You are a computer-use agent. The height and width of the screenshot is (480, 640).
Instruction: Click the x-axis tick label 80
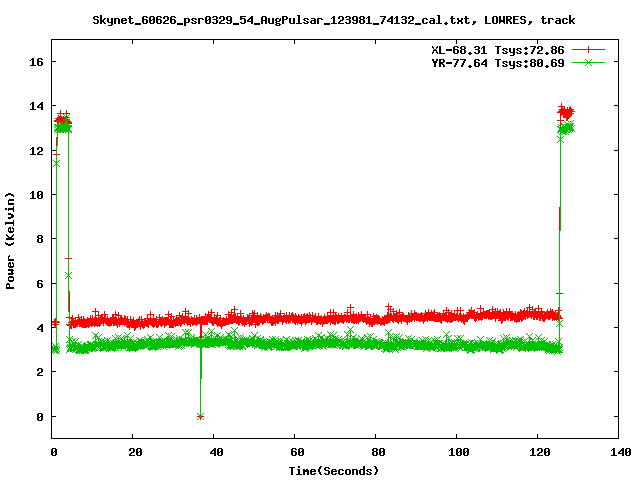pyautogui.click(x=378, y=452)
